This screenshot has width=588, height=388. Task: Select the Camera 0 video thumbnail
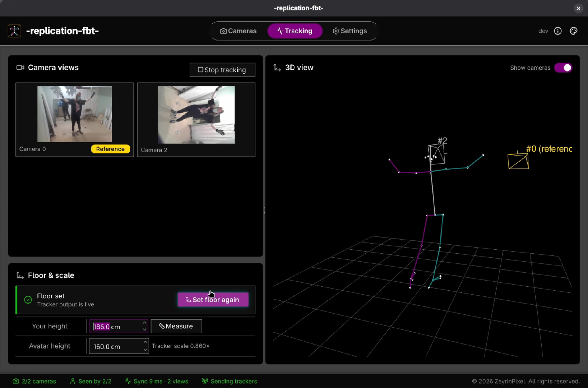pyautogui.click(x=75, y=114)
